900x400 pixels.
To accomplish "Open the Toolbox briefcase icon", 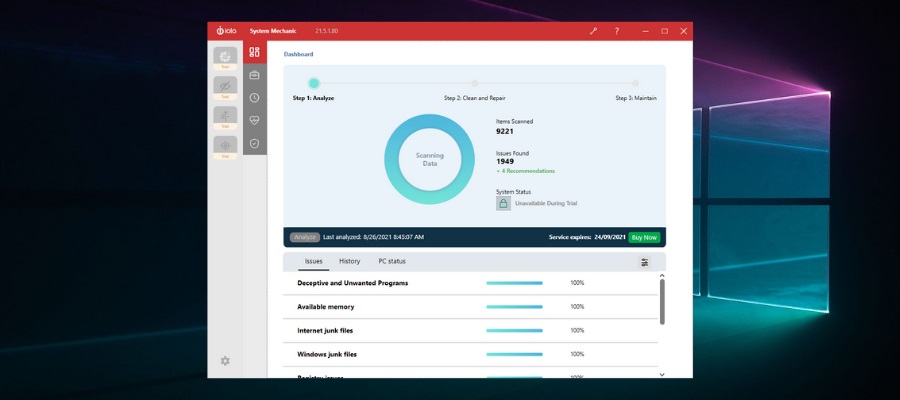I will pos(254,75).
